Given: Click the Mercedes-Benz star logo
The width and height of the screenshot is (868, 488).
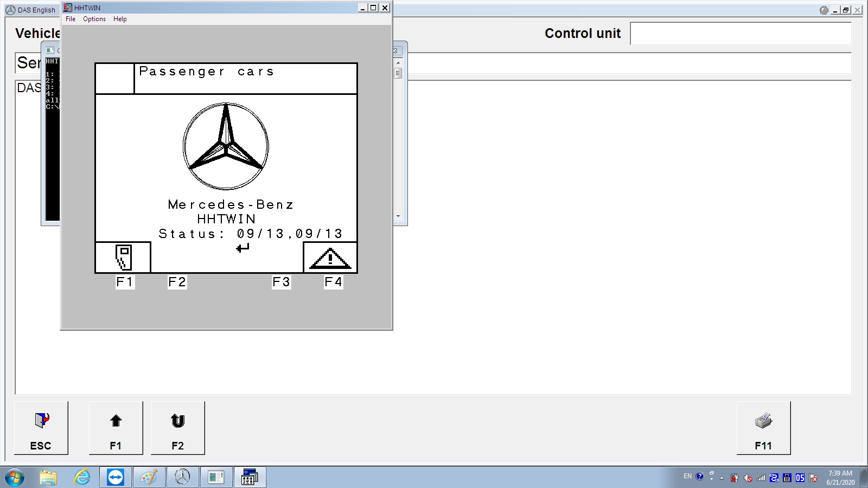Looking at the screenshot, I should coord(226,146).
